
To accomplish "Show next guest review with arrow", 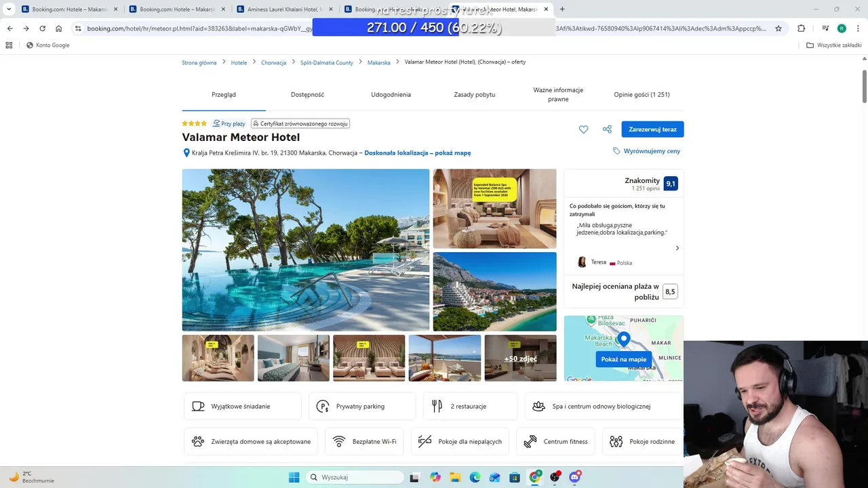I will [677, 248].
